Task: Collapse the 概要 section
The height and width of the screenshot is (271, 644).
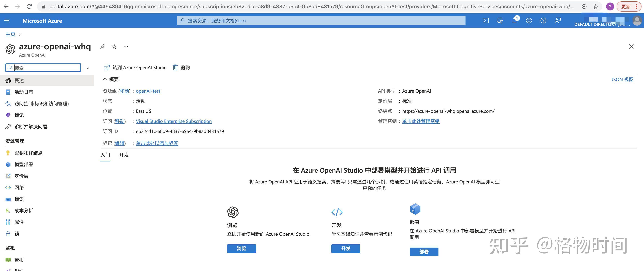Action: coord(105,79)
